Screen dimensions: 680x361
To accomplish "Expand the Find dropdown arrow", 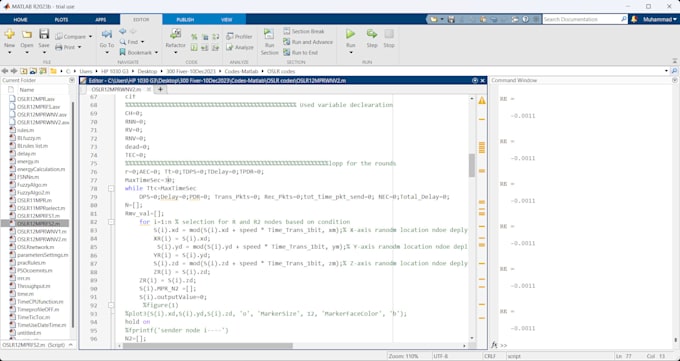I will [x=142, y=42].
